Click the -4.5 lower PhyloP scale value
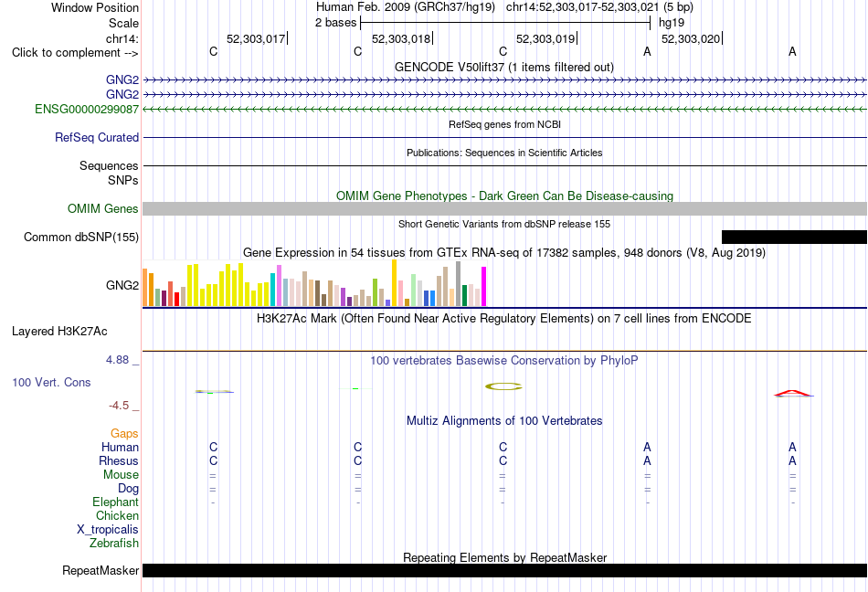868x592 pixels. pos(119,406)
